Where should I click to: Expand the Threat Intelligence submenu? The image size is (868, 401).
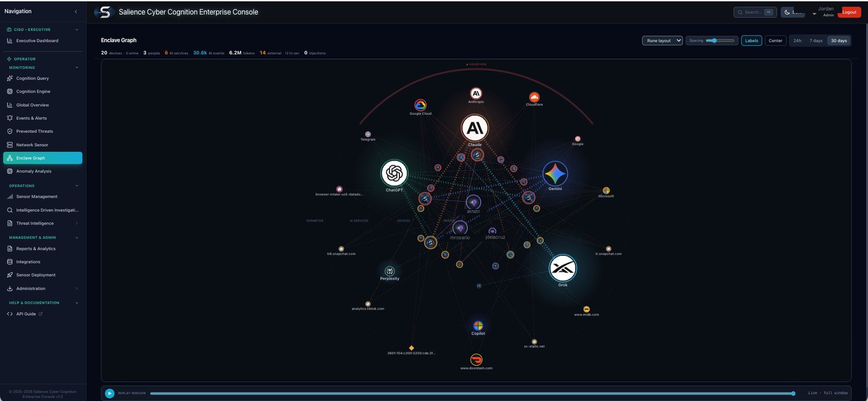77,223
